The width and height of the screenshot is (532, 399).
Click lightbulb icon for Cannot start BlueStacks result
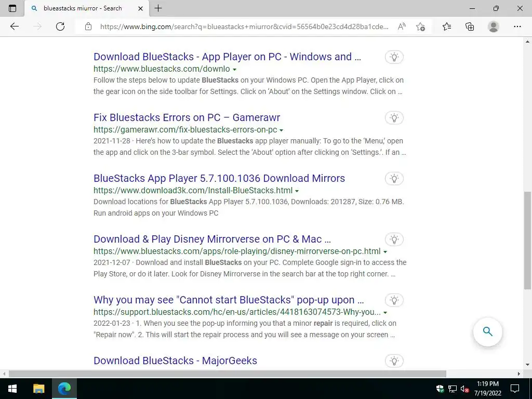394,300
